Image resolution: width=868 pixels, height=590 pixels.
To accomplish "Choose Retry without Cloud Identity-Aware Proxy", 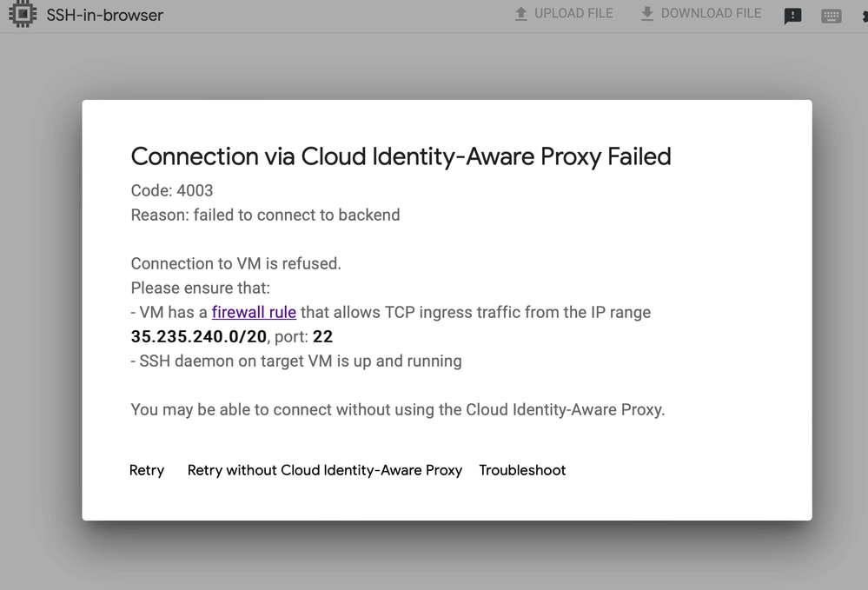I will coord(325,470).
